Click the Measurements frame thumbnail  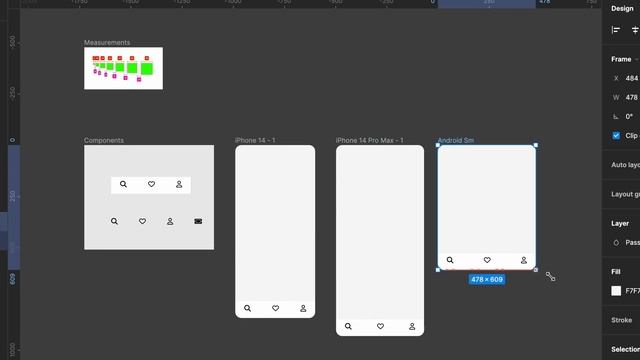click(x=123, y=68)
